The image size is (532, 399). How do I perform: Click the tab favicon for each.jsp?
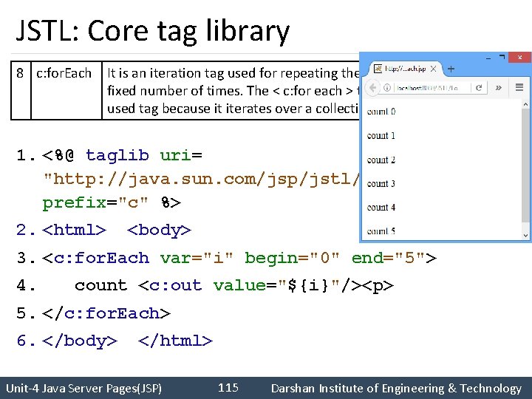pos(378,69)
